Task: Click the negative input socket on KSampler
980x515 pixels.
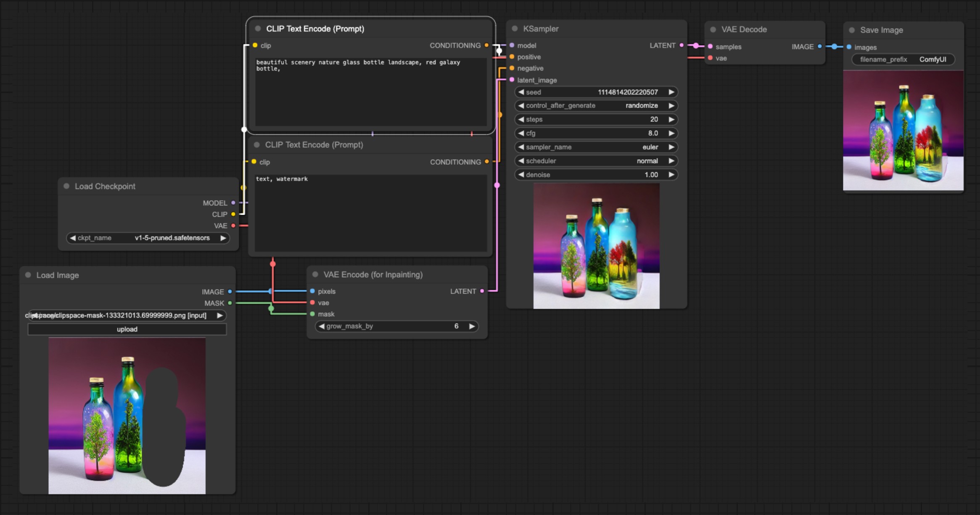Action: point(512,68)
